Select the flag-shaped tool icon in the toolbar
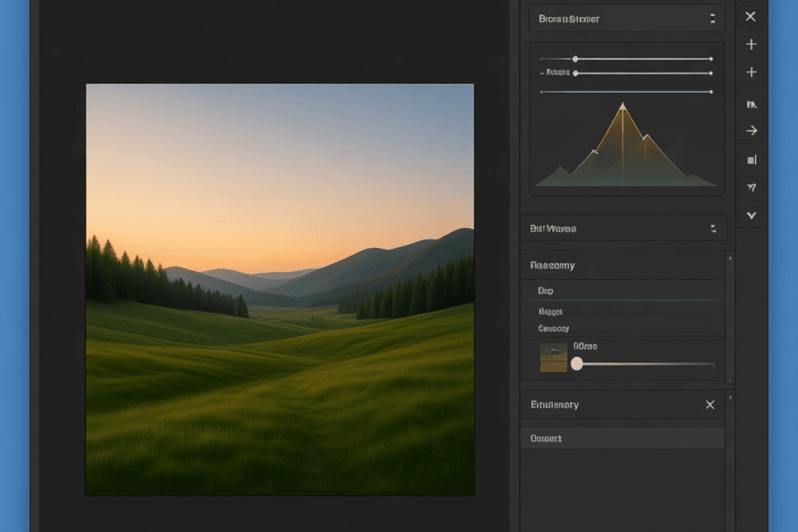This screenshot has height=532, width=798. click(x=752, y=105)
